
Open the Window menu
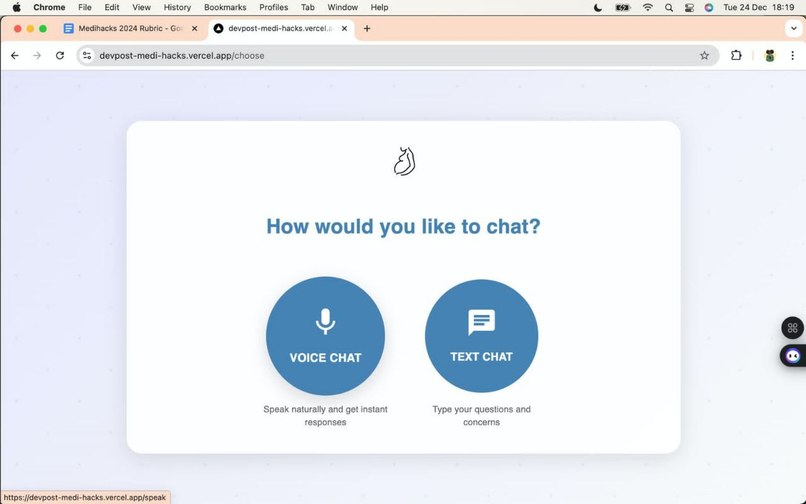coord(342,7)
